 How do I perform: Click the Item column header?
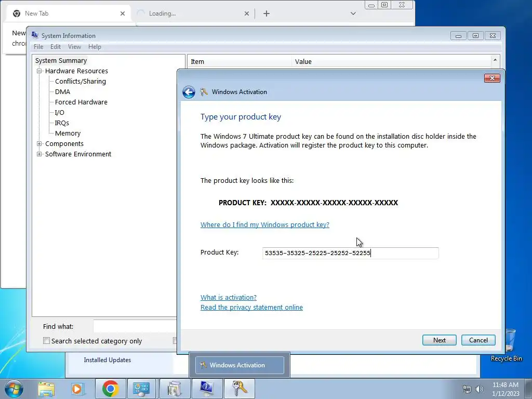tap(239, 61)
